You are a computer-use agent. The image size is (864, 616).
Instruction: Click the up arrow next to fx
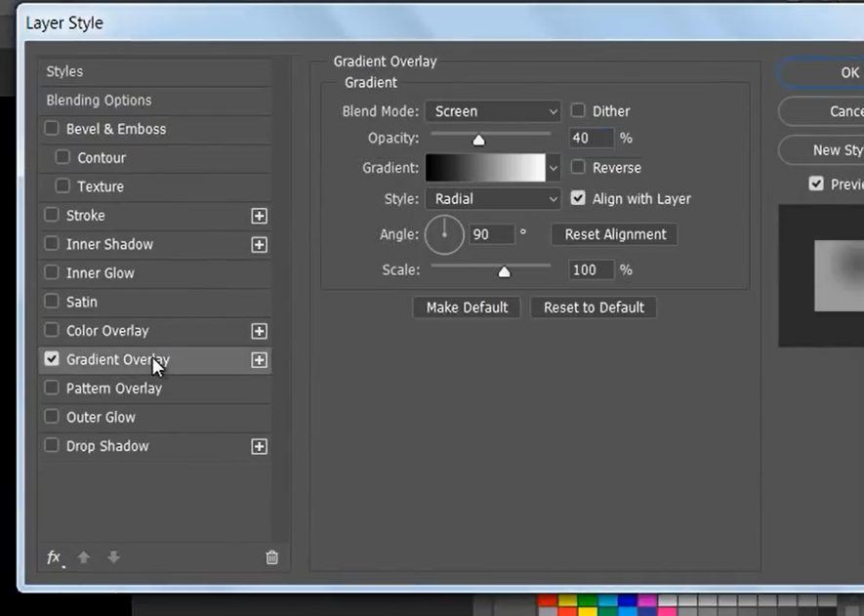[83, 557]
